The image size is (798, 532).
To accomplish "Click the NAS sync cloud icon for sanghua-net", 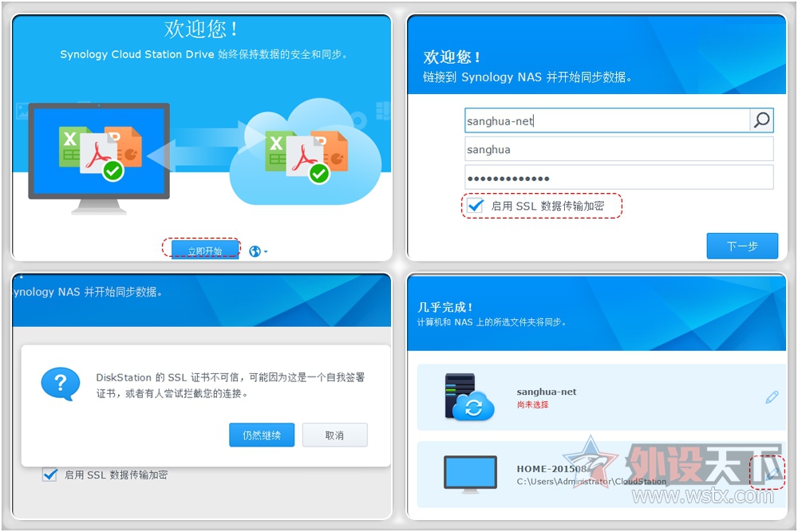I will pos(470,396).
